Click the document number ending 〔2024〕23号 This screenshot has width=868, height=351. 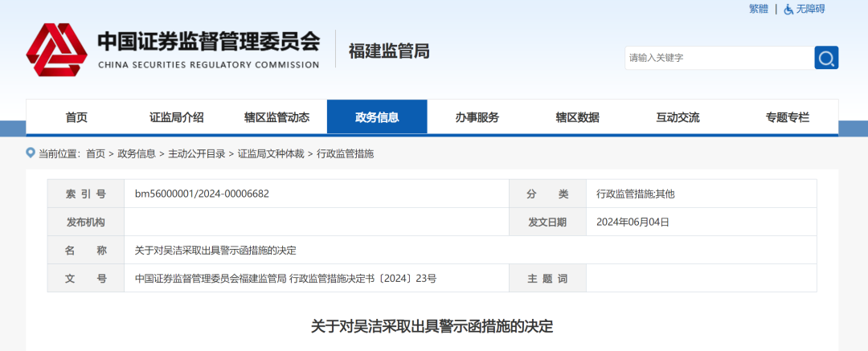[285, 279]
